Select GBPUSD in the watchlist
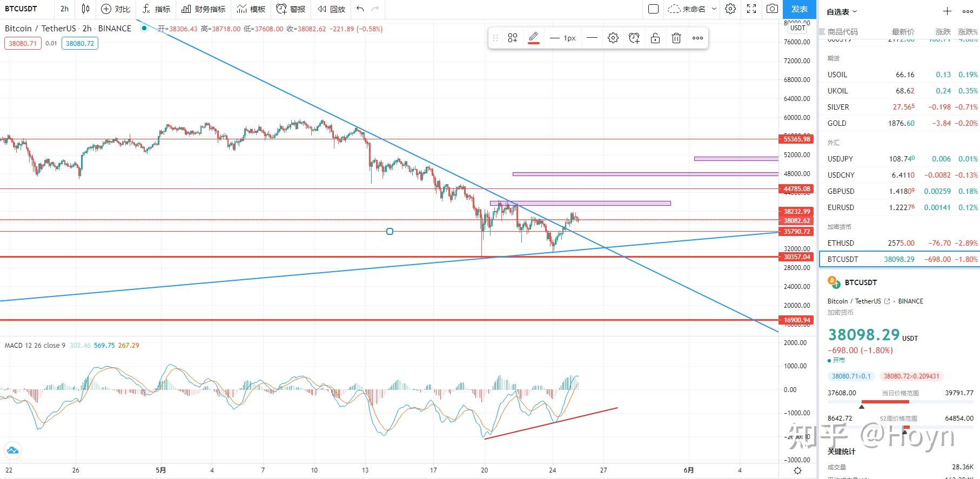The image size is (980, 479). (899, 191)
